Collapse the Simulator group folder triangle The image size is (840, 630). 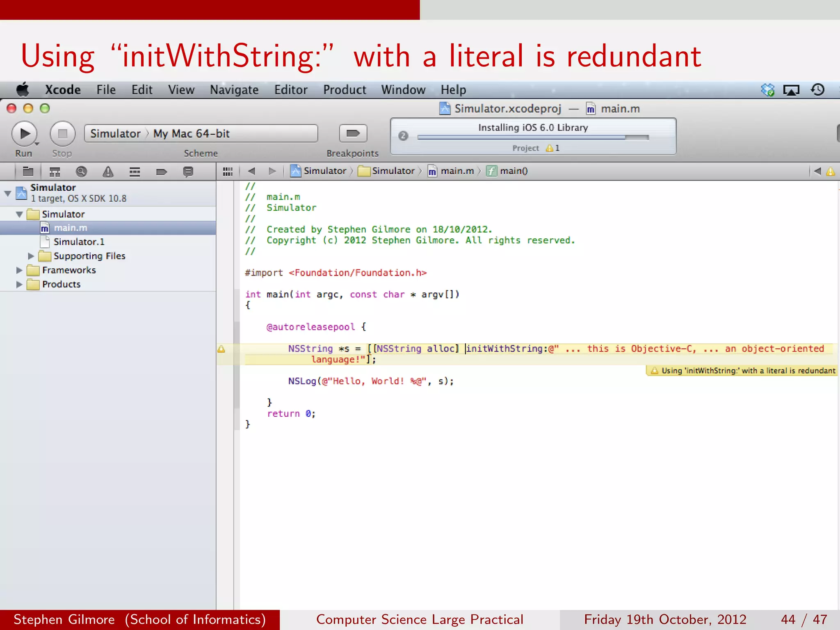click(19, 214)
